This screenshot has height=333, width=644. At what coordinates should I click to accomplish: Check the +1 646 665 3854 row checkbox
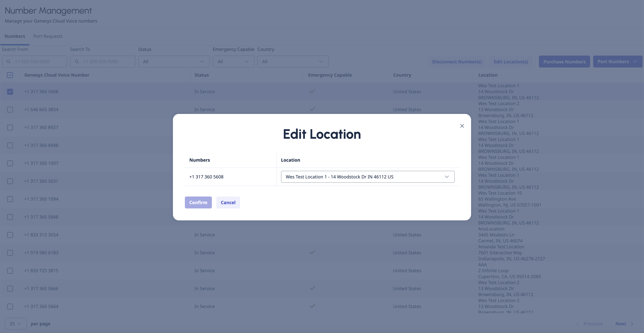(10, 110)
